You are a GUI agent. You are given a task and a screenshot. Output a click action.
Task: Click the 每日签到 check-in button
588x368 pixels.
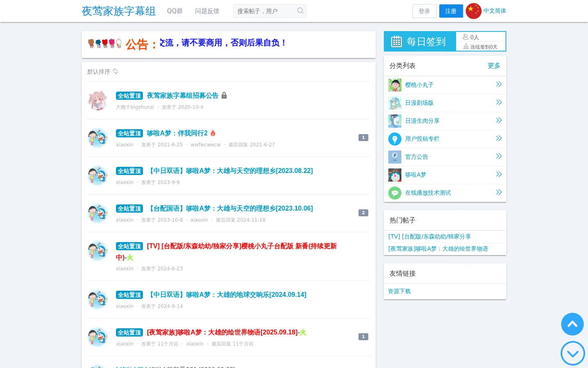point(420,41)
